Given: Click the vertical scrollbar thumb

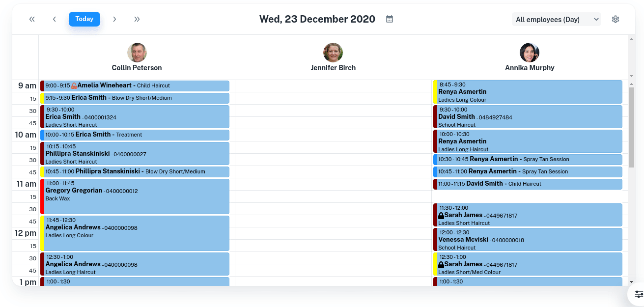Looking at the screenshot, I should (631, 128).
